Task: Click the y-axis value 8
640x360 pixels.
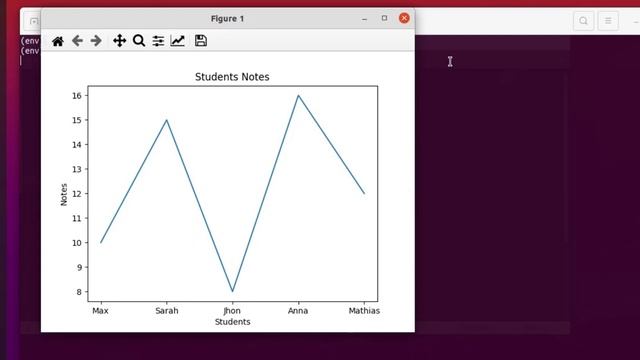Action: pyautogui.click(x=79, y=292)
